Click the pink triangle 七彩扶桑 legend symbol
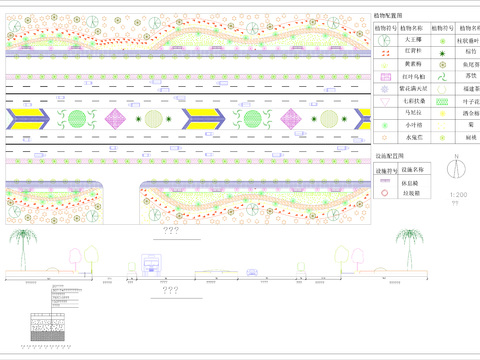The height and width of the screenshot is (360, 480). point(385,102)
